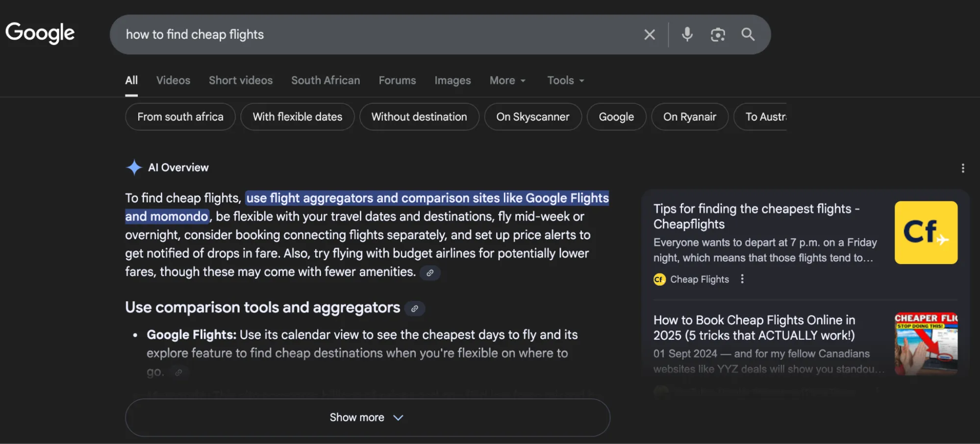980x444 pixels.
Task: Click the 'Cheap Flights' source name
Action: [x=700, y=279]
